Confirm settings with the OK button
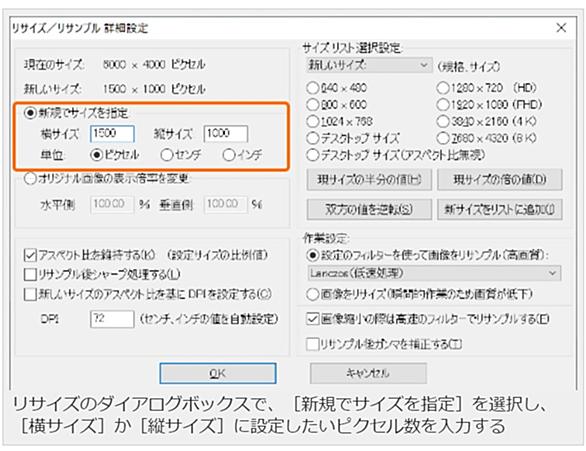Screen dimensions: 586x451 218,373
